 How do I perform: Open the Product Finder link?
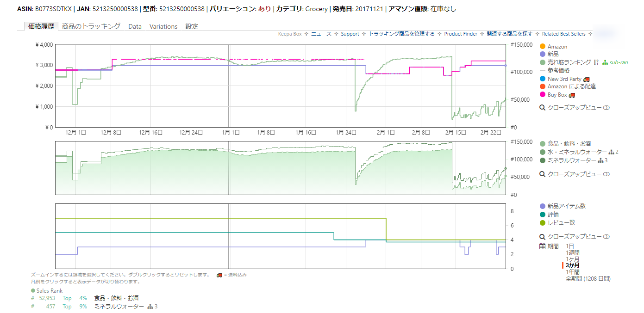tap(461, 34)
